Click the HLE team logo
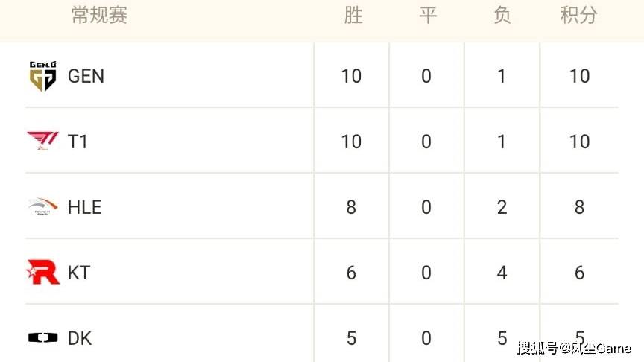Screen dimensions: 644x362 pos(42,206)
